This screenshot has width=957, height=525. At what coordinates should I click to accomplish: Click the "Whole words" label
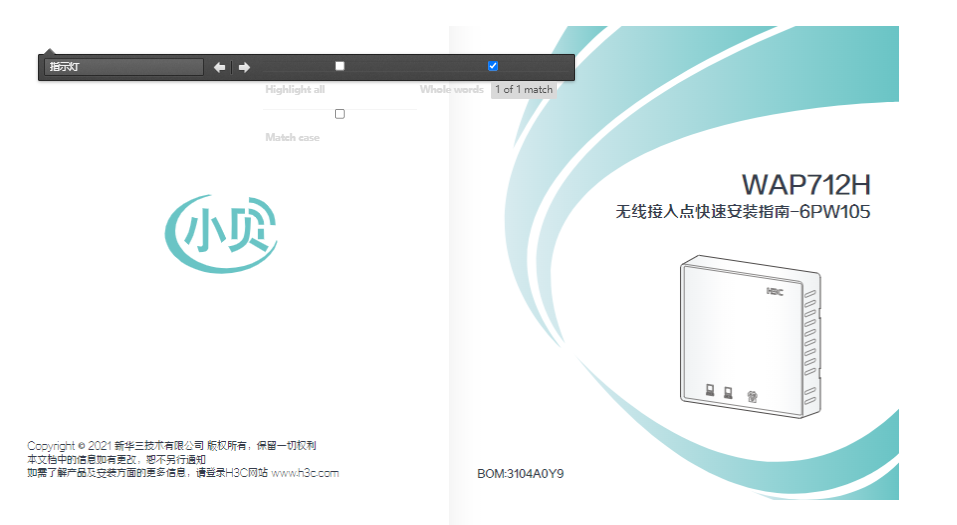[x=452, y=90]
